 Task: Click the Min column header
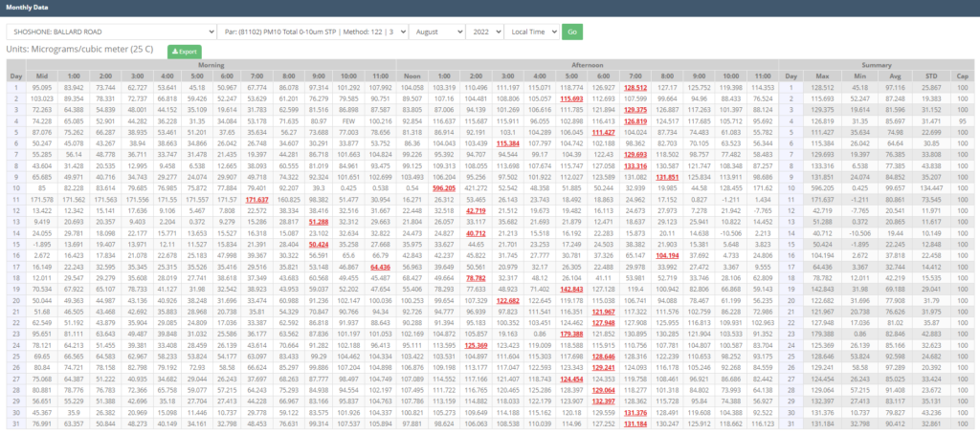coord(860,76)
